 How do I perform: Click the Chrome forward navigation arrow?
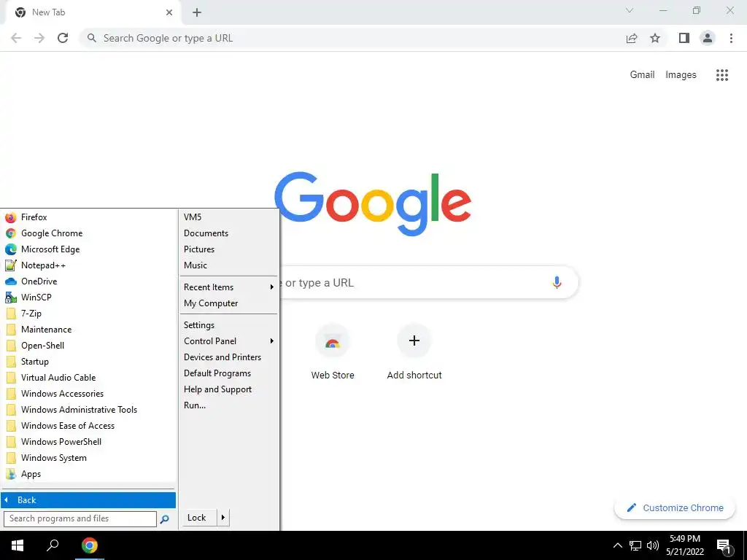[39, 38]
